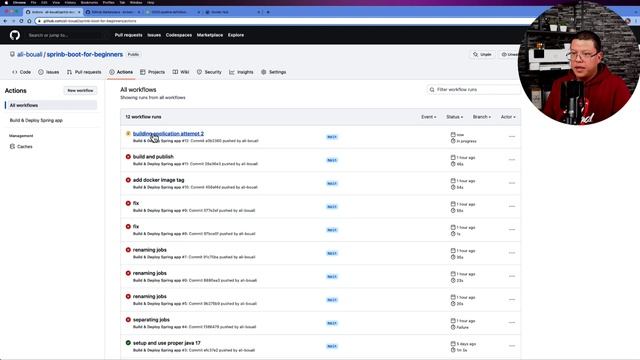The image size is (640, 360).
Task: Click branch label on build and publish run
Action: (x=332, y=160)
